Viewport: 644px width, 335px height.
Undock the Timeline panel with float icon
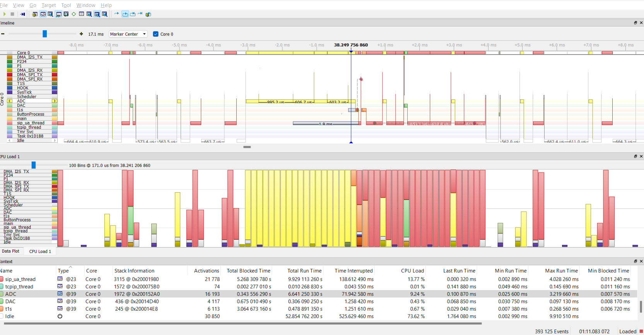[635, 23]
